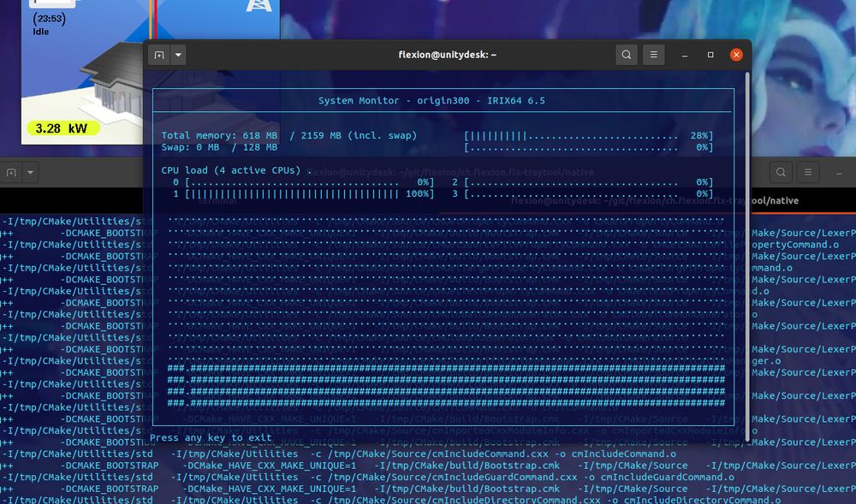Click the 'Press any key to exit' prompt

(x=213, y=437)
